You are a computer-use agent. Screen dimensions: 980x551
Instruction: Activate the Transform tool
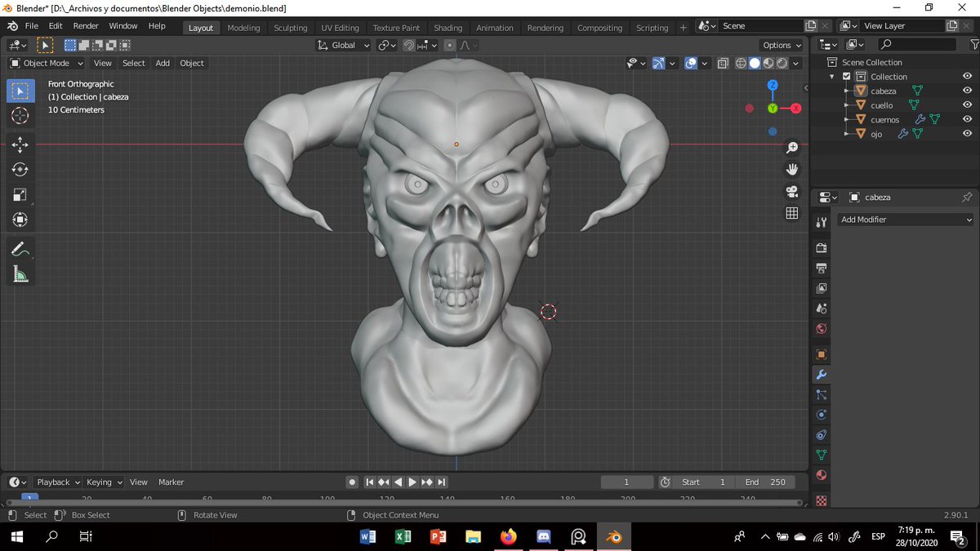click(x=20, y=219)
